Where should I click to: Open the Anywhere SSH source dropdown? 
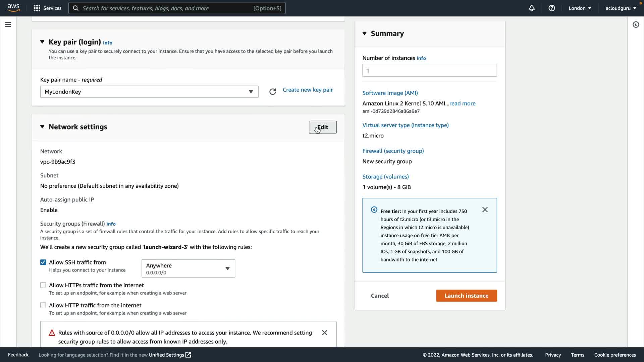188,268
